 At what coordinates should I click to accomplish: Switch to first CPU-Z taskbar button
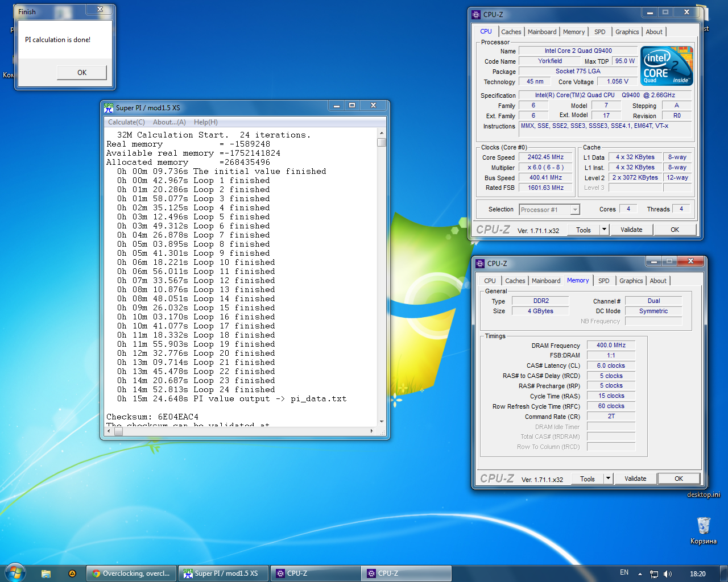click(316, 573)
